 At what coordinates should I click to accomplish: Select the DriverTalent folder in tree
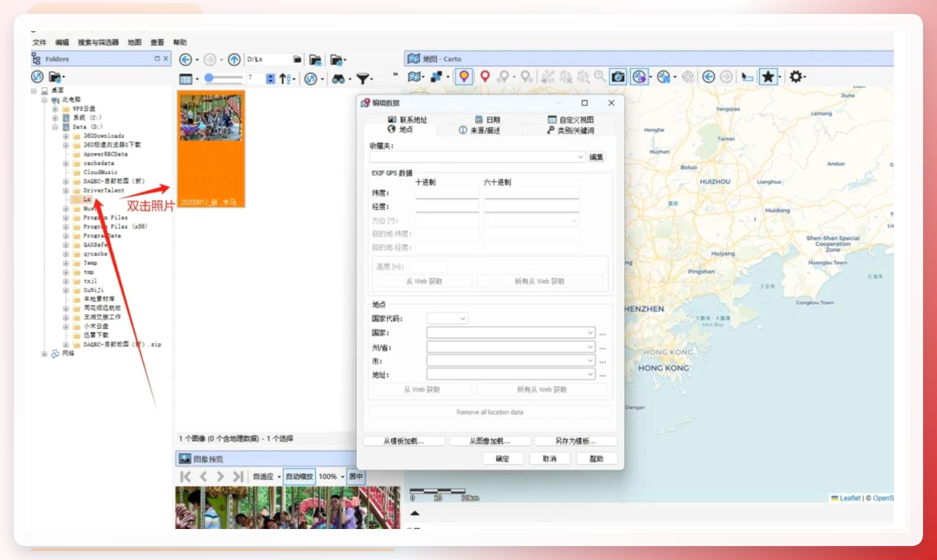(x=103, y=190)
